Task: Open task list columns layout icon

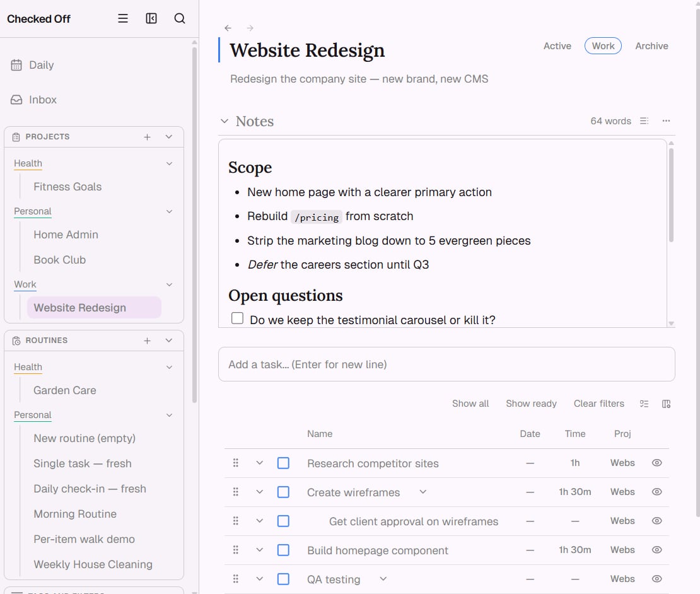Action: tap(666, 404)
